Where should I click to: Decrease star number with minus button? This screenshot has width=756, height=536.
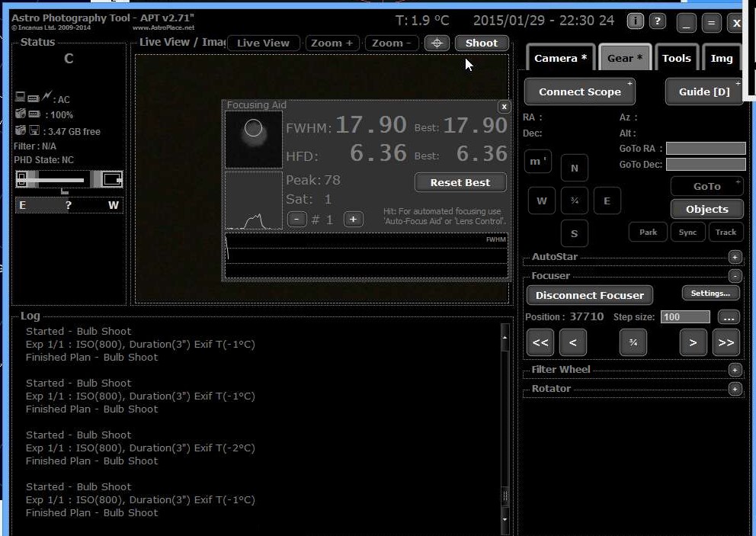click(x=296, y=220)
